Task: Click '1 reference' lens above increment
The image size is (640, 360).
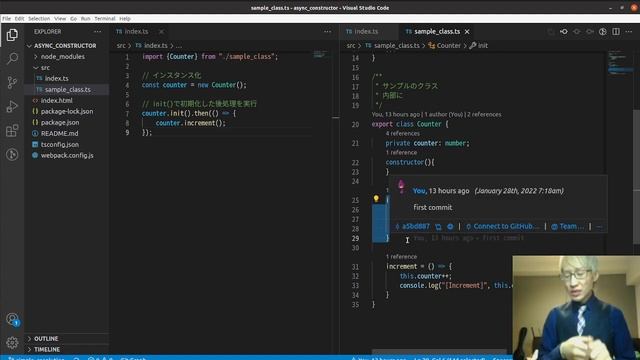Action: [x=401, y=257]
